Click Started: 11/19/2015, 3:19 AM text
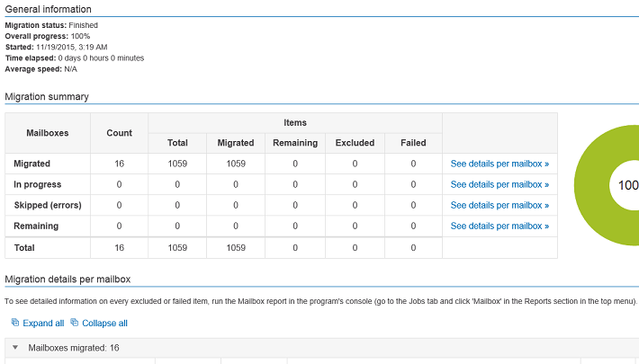This screenshot has width=639, height=364. coord(56,48)
